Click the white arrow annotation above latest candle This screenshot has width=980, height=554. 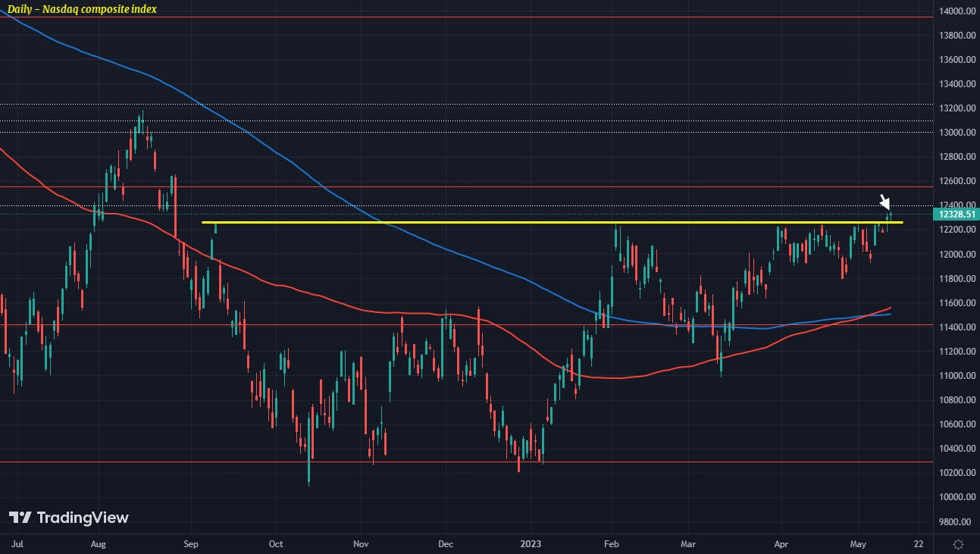point(885,202)
